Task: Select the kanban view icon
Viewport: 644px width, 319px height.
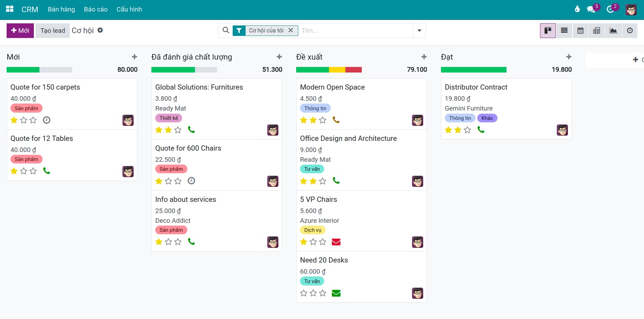Action: [x=548, y=31]
